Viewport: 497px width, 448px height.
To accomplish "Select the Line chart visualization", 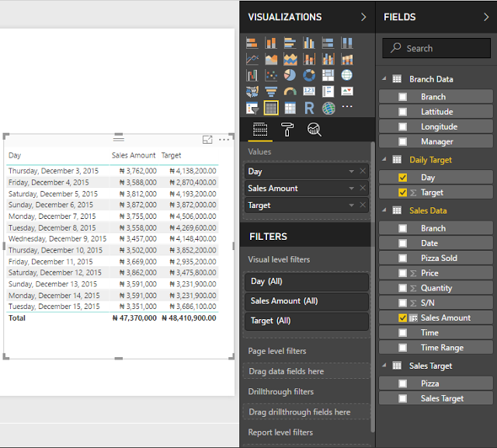I will 252,59.
